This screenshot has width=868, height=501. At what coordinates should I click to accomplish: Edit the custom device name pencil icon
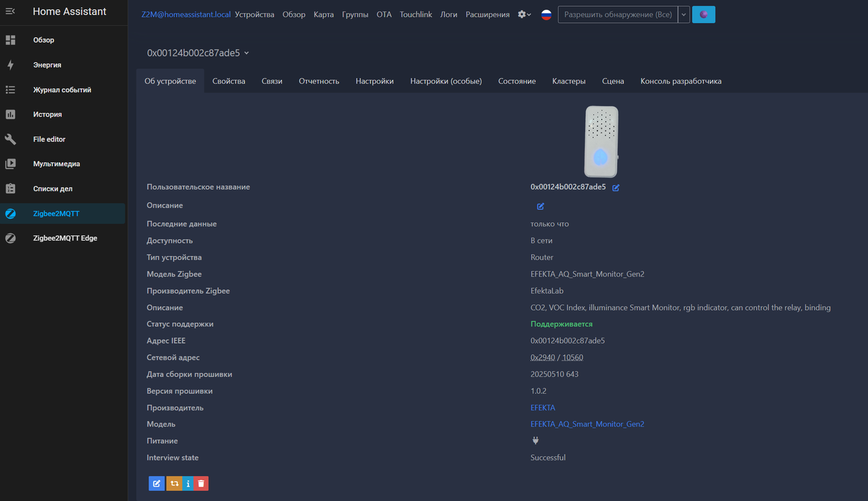(616, 188)
